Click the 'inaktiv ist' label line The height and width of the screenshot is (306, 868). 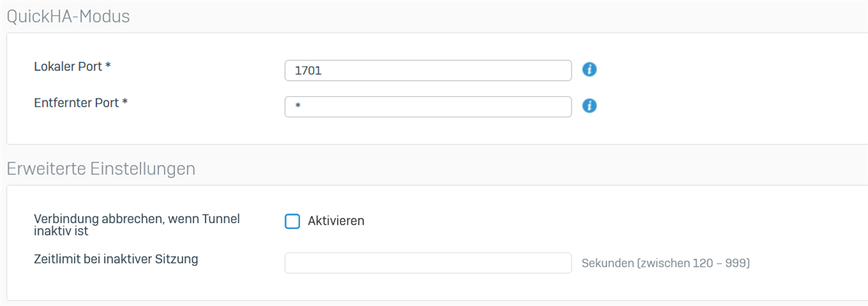(x=61, y=231)
